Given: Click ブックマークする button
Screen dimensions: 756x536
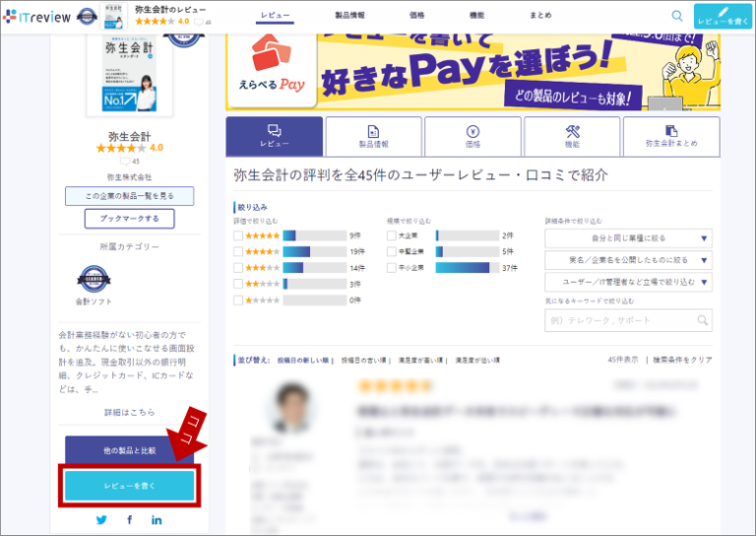Looking at the screenshot, I should tap(130, 219).
